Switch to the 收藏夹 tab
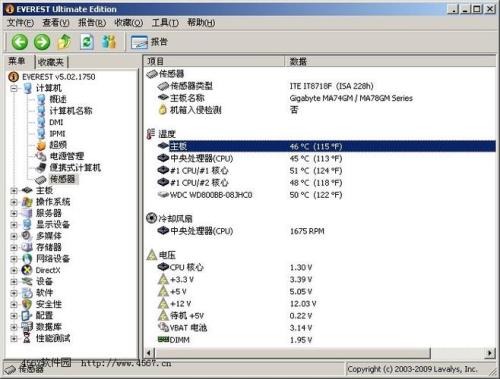The image size is (500, 379). 51,62
